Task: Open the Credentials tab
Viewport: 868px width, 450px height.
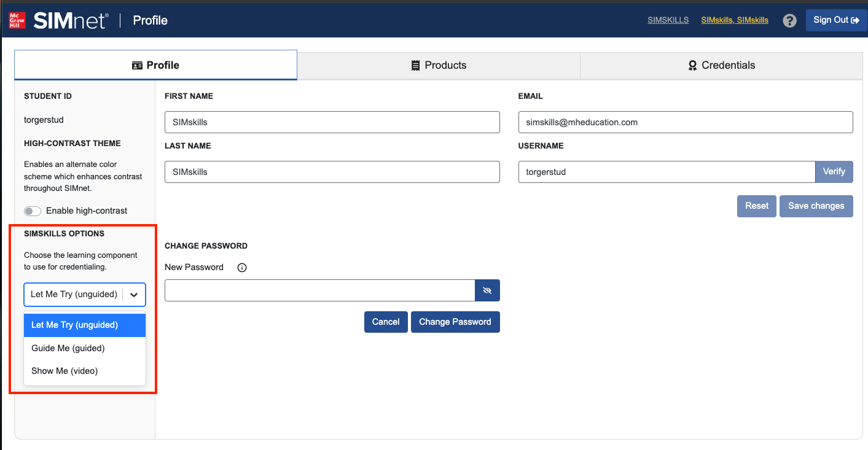Action: pyautogui.click(x=721, y=65)
